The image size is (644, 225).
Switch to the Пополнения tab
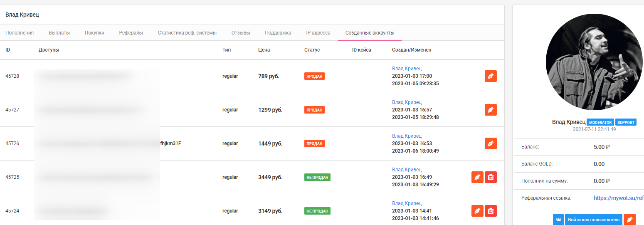(x=20, y=33)
